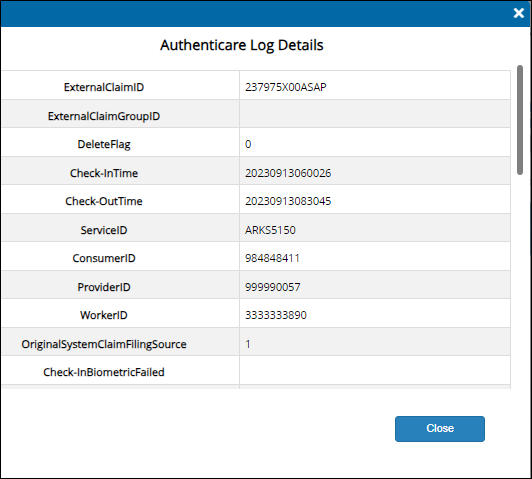Click the WorkerID value 3333333890
532x479 pixels.
(x=276, y=315)
